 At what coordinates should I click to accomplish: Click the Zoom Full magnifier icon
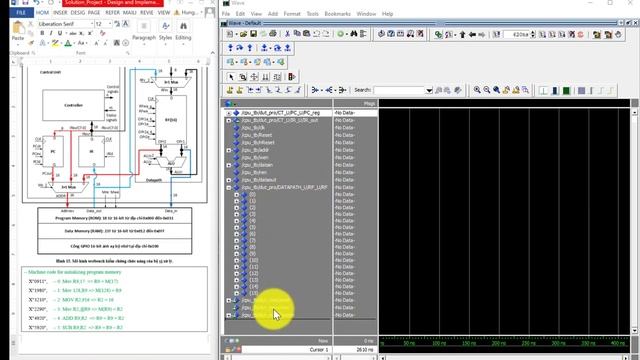tap(497, 90)
